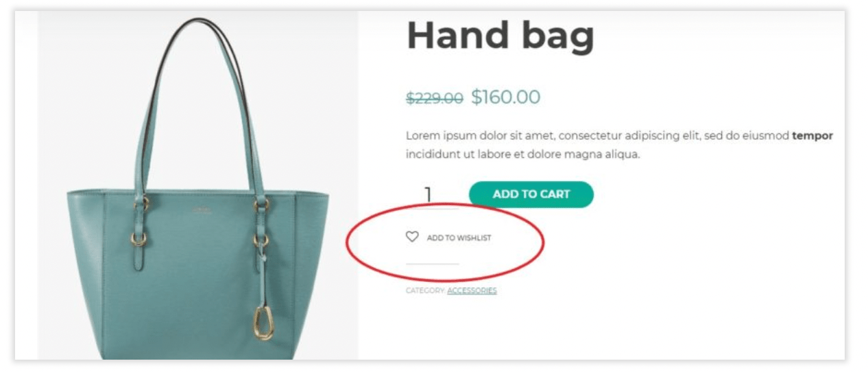Click the CATEGORY: label text
This screenshot has height=372, width=868.
425,291
